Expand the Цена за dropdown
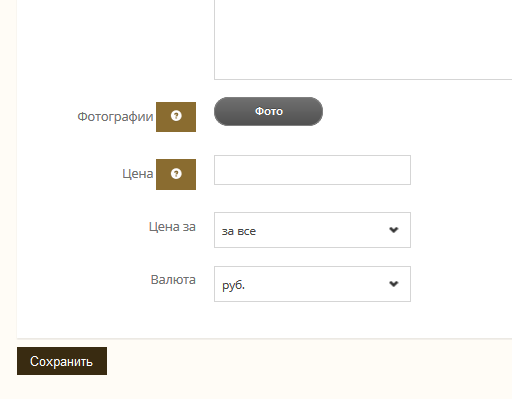 312,230
